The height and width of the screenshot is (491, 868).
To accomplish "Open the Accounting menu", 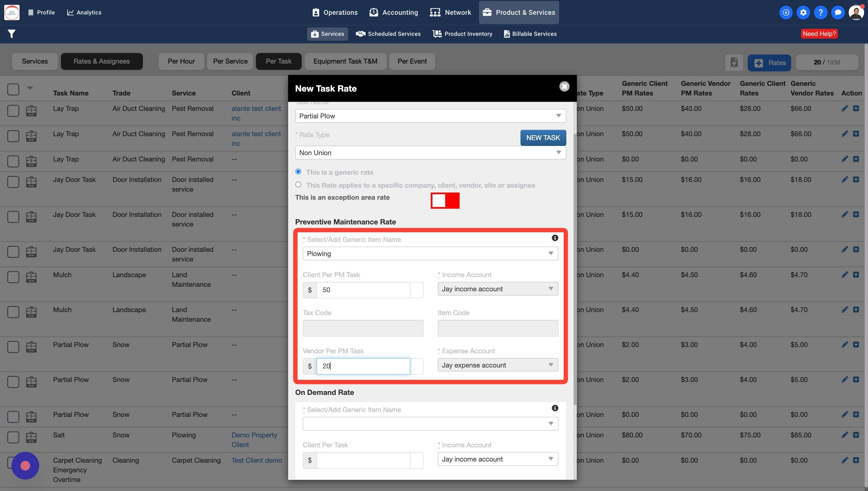I will coord(393,12).
